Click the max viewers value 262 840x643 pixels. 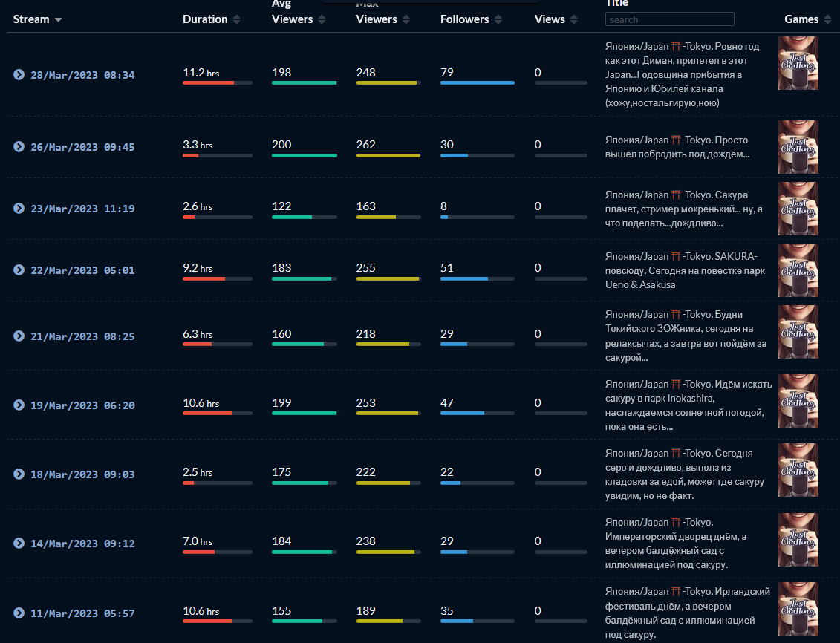(x=366, y=145)
